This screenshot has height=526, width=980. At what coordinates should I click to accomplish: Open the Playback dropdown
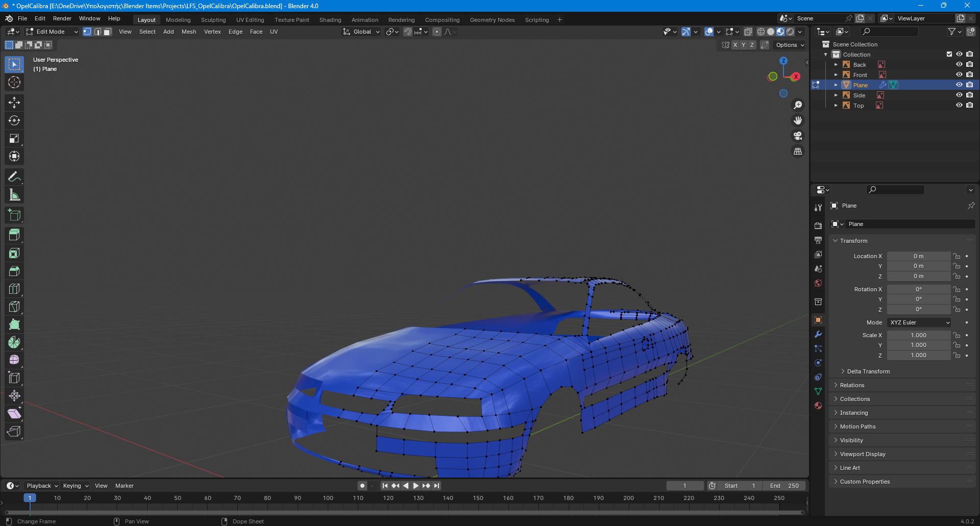pyautogui.click(x=42, y=486)
